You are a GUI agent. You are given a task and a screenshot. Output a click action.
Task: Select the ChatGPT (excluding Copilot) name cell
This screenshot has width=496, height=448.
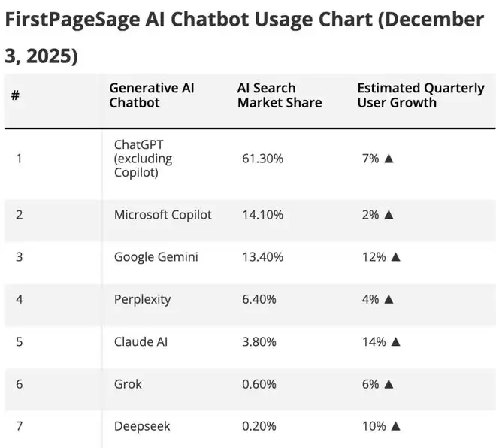143,159
